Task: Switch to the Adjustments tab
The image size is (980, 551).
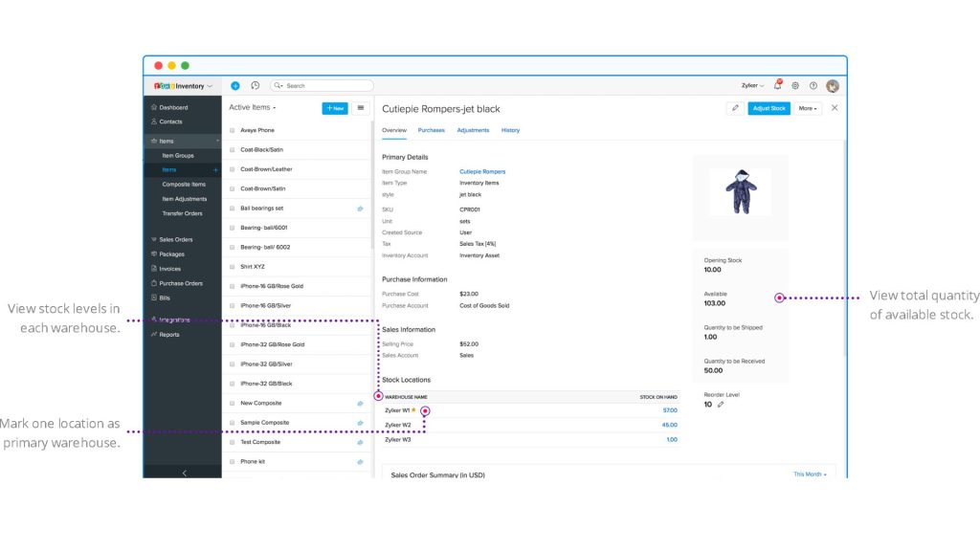Action: [473, 130]
